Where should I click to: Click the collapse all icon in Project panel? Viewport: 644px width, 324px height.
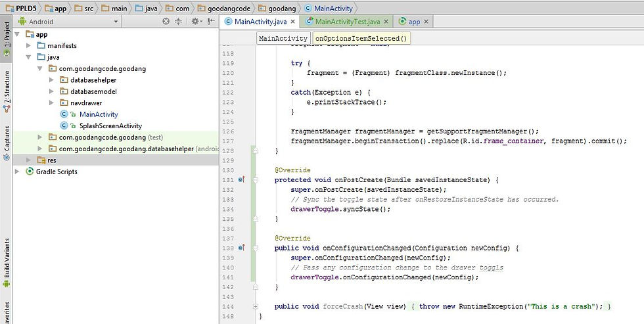click(178, 21)
